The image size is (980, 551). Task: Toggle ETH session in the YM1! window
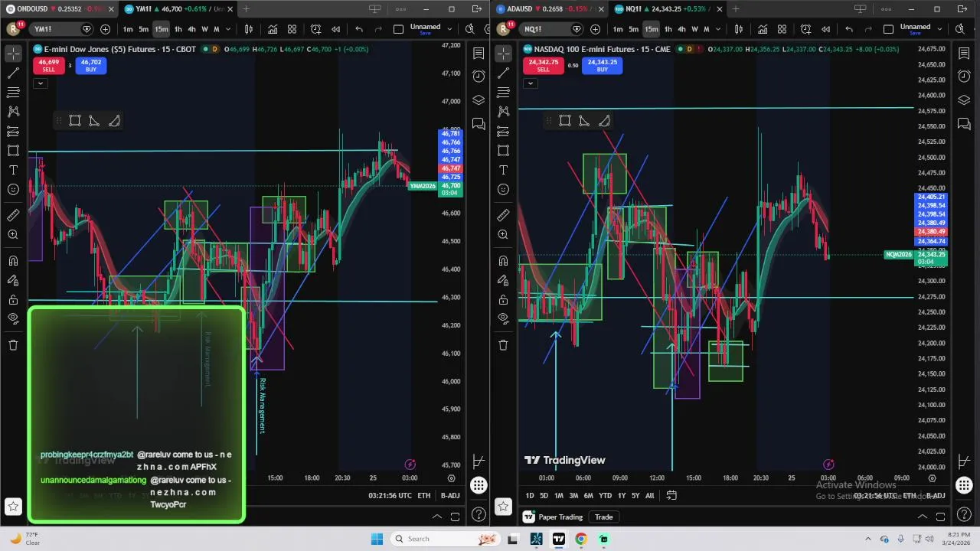click(x=423, y=495)
